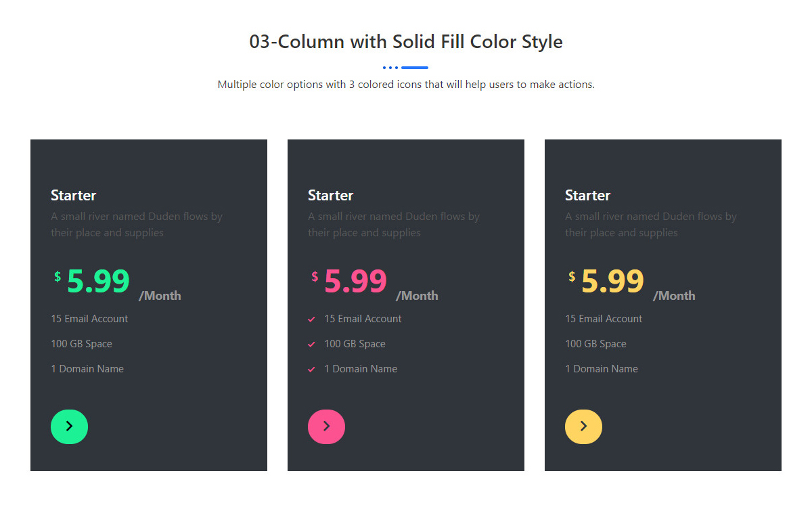Click Starter title in the pink card
812x505 pixels.
[331, 196]
